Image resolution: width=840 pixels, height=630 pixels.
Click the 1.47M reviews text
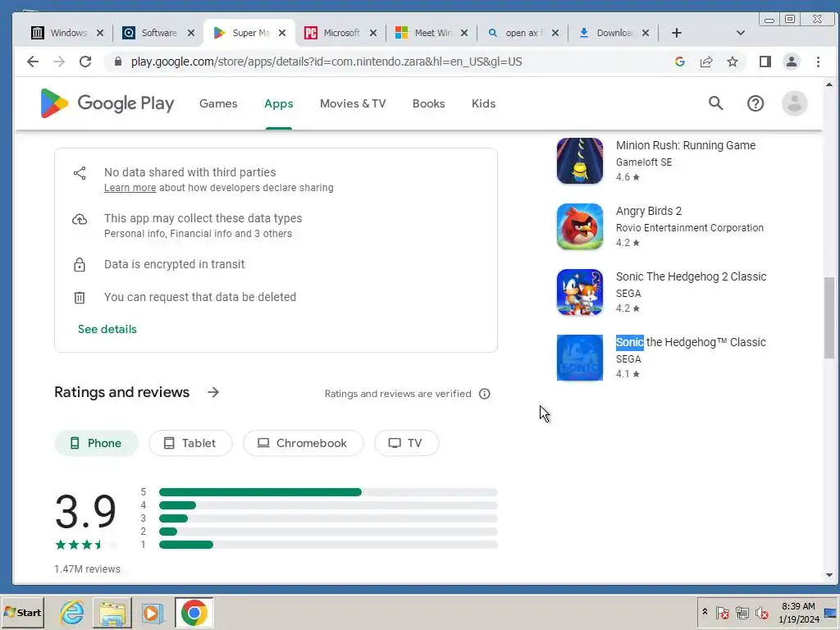coord(87,569)
